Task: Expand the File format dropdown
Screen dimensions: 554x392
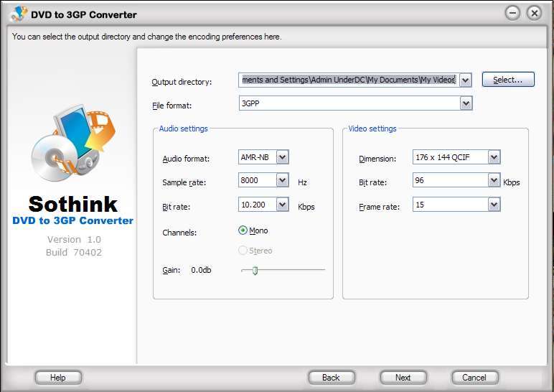Action: pyautogui.click(x=466, y=103)
